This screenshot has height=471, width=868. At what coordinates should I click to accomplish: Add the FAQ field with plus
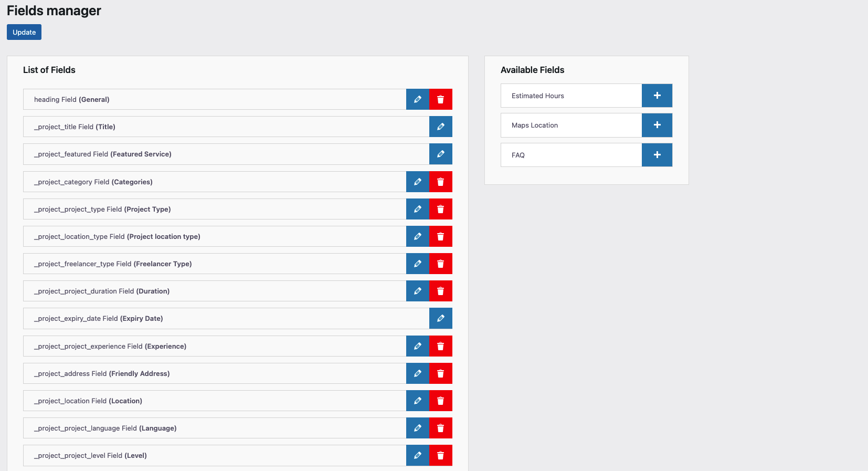(657, 155)
